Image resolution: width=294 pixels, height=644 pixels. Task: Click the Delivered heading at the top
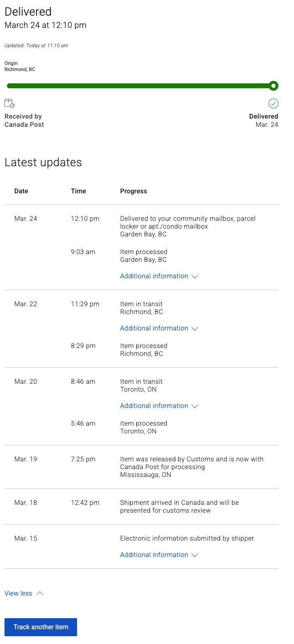(x=28, y=12)
